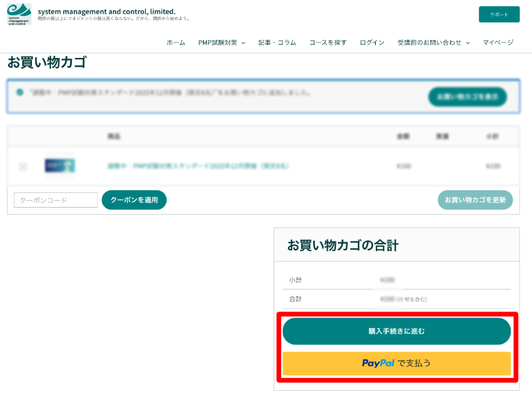The image size is (532, 410).
Task: Select コースを探す in the navigation
Action: click(x=328, y=43)
